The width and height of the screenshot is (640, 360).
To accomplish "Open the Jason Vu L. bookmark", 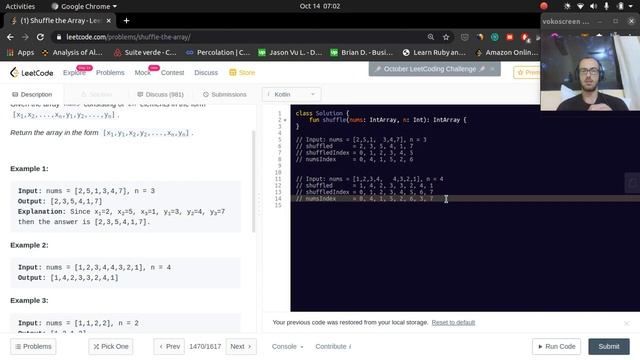I will [x=290, y=53].
